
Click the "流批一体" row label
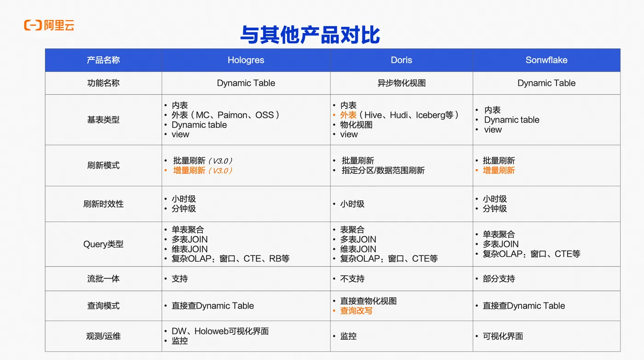click(x=103, y=279)
